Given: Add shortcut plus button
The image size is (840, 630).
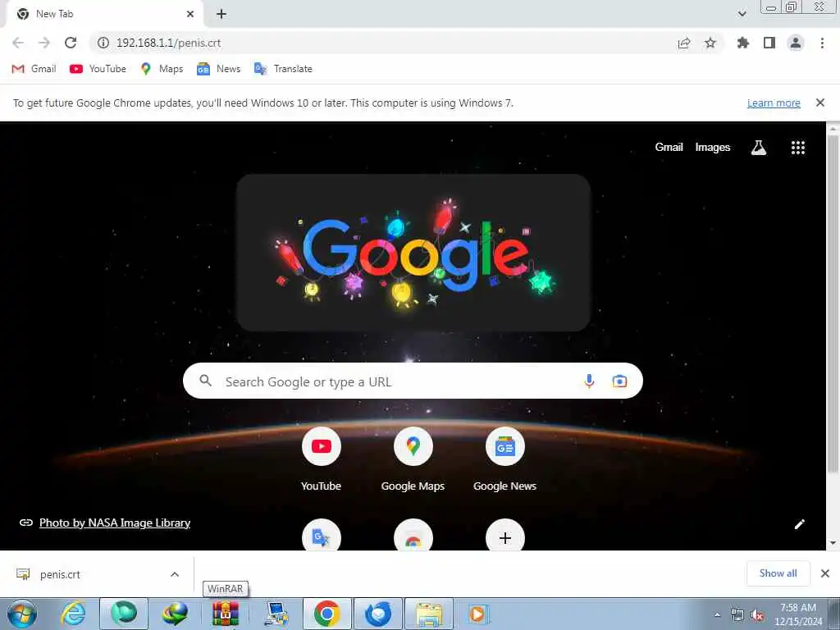Looking at the screenshot, I should click(505, 536).
